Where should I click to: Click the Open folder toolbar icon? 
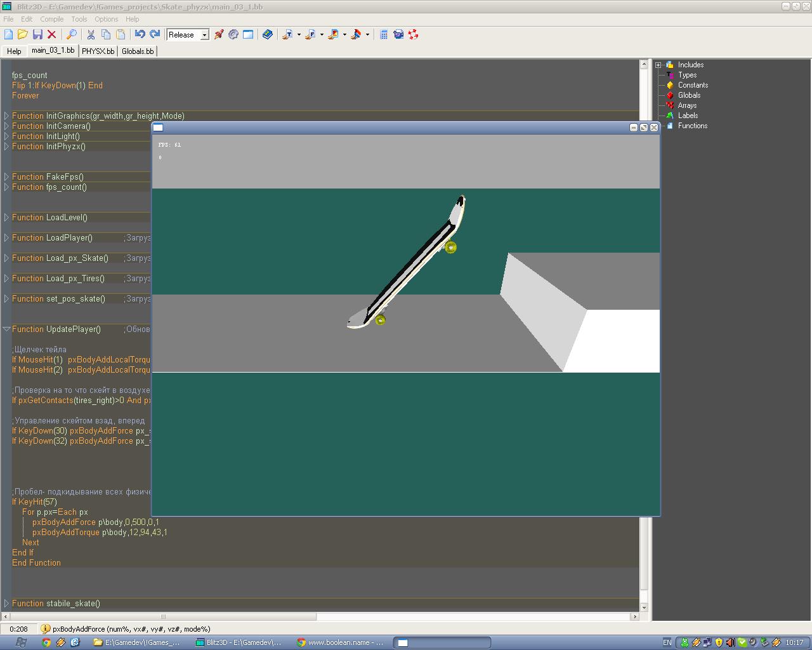(23, 34)
